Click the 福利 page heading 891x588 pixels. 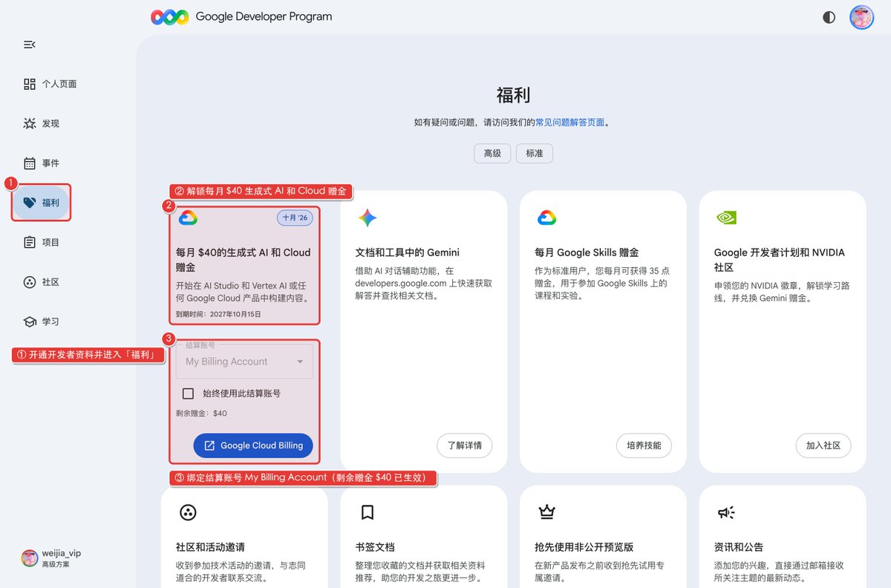513,95
